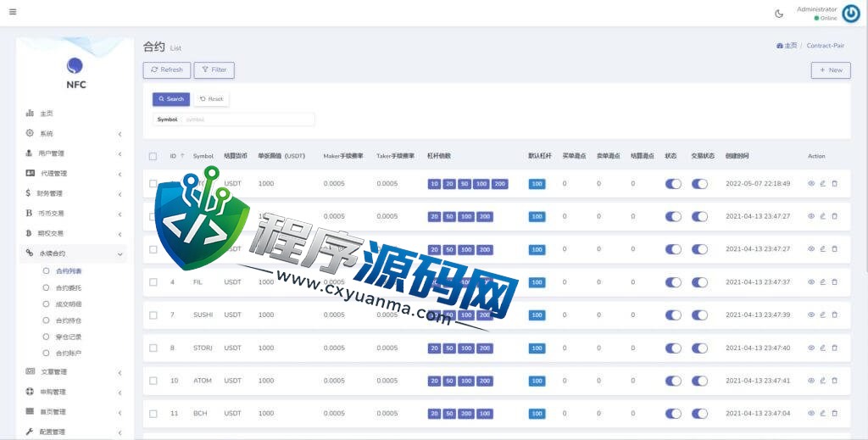The height and width of the screenshot is (440, 868).
Task: Expand the 用户管理 sidebar chevron
Action: [x=120, y=154]
